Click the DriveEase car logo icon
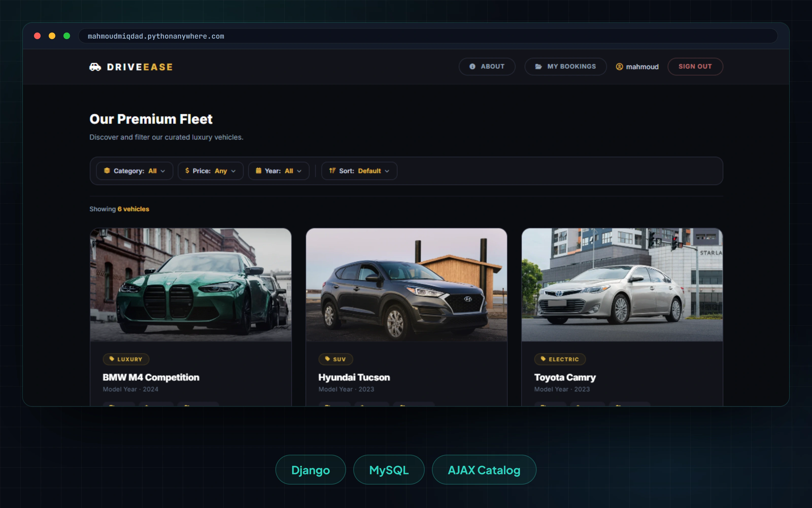 95,67
